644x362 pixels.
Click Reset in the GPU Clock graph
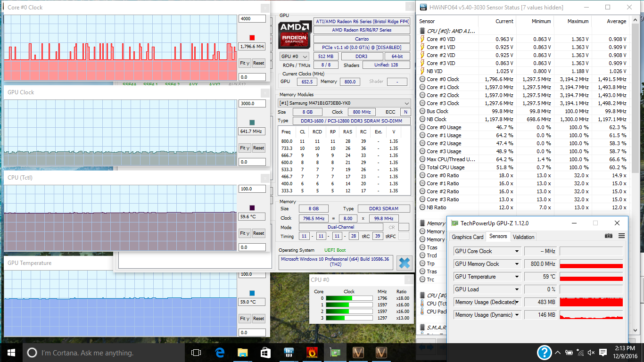click(x=258, y=148)
